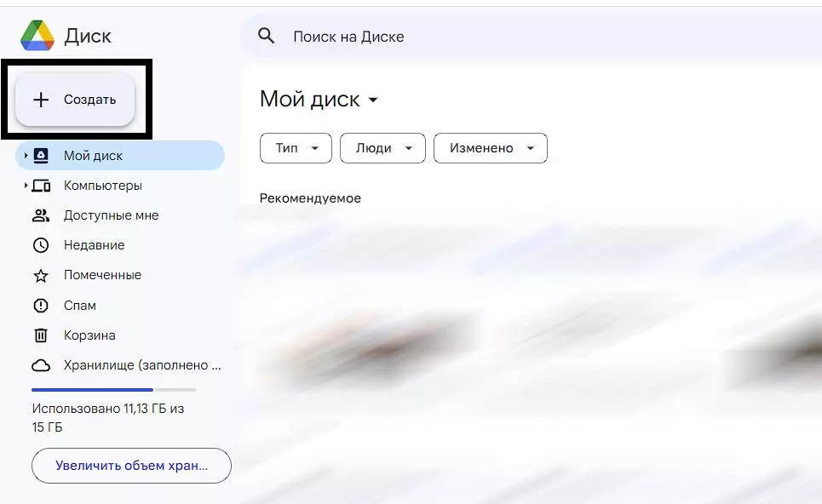Viewport: 822px width, 504px height.
Task: Click the storage usage progress bar
Action: (x=113, y=389)
